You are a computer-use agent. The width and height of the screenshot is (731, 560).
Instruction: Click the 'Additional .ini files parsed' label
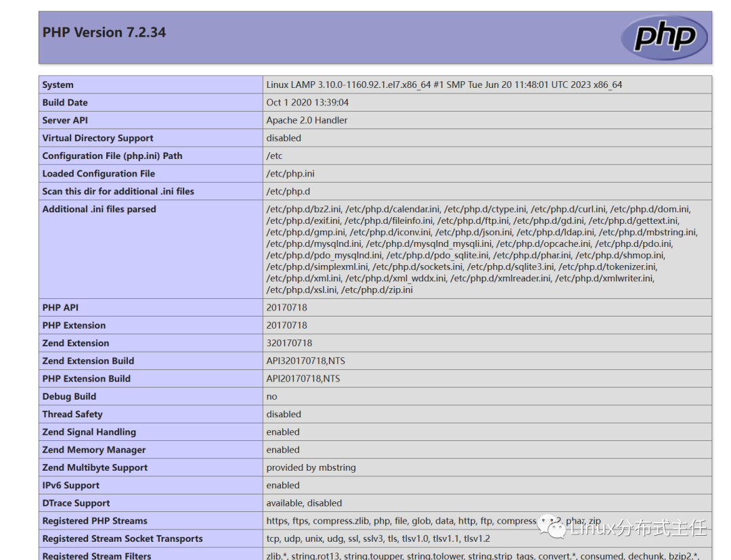[x=99, y=209]
